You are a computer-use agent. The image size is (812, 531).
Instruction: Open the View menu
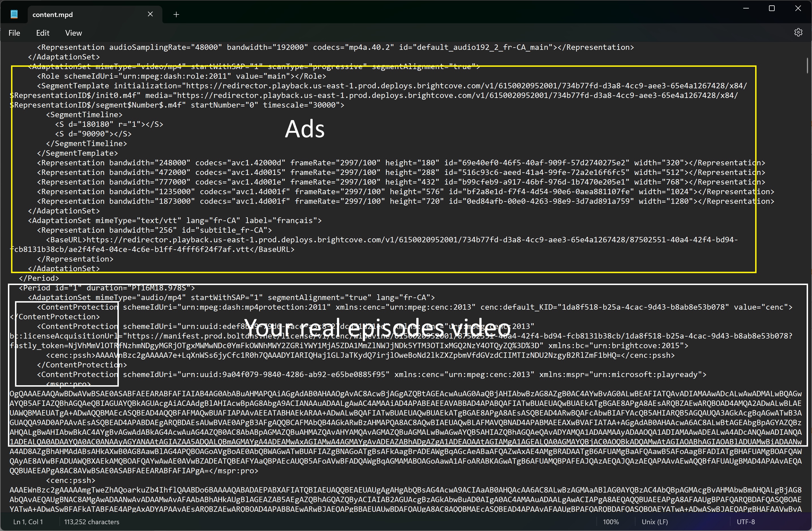pos(73,33)
